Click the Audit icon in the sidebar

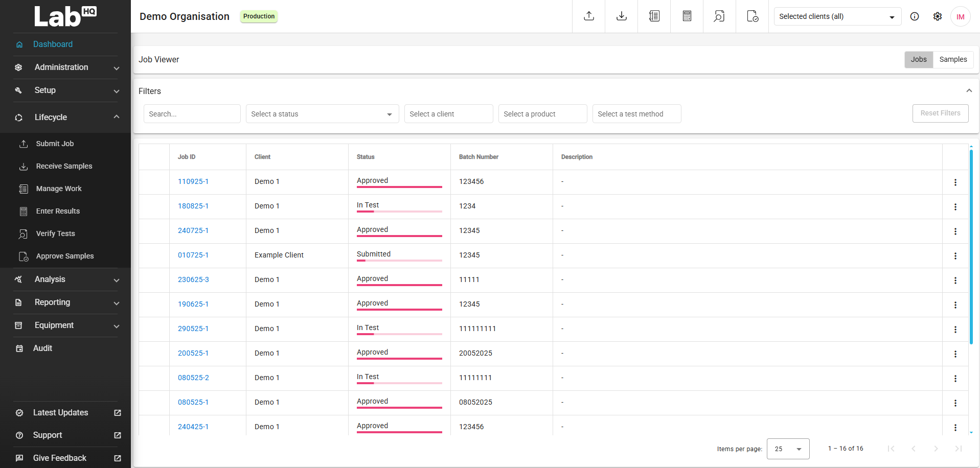(19, 348)
